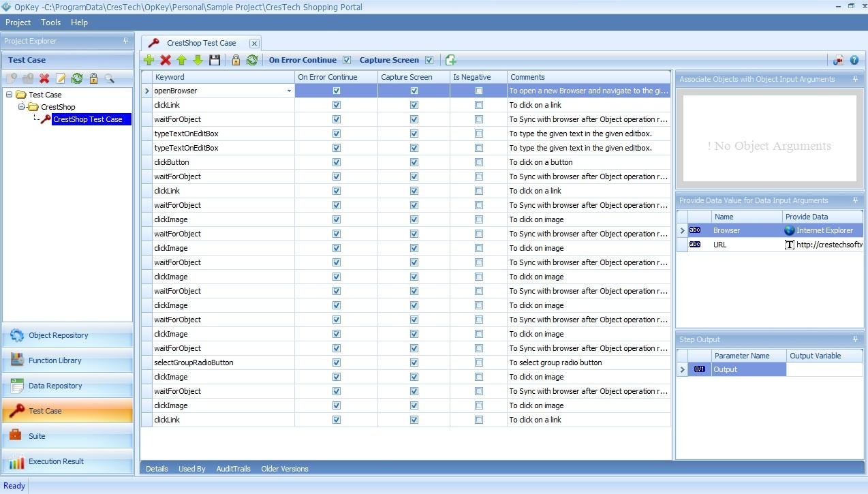Delete the selected step with the red X icon
Screen dimensions: 868x494
click(x=165, y=60)
